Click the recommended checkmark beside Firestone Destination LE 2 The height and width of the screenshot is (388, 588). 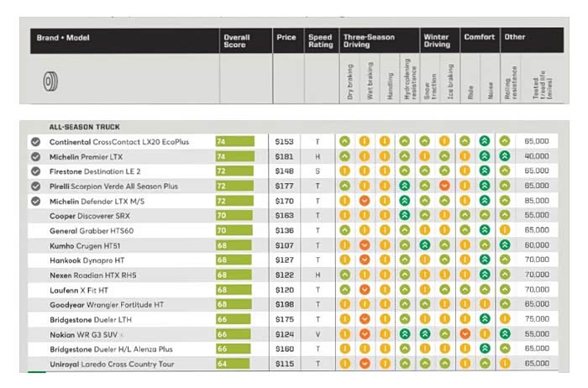(x=35, y=171)
